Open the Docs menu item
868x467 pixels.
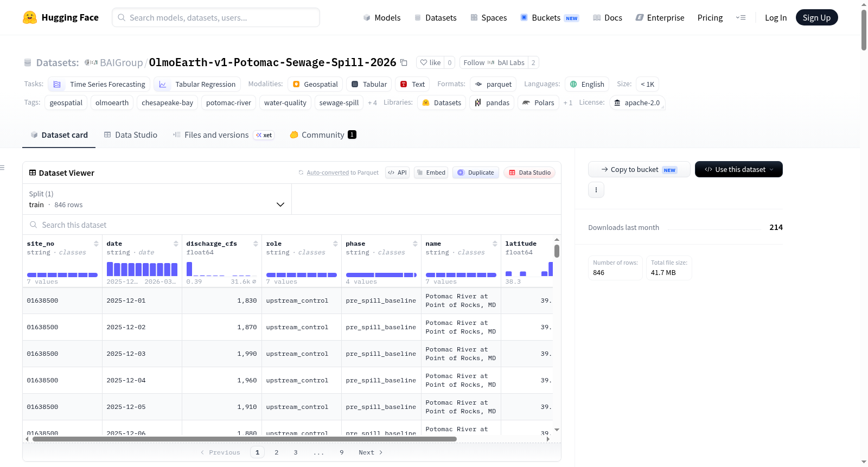coord(608,17)
